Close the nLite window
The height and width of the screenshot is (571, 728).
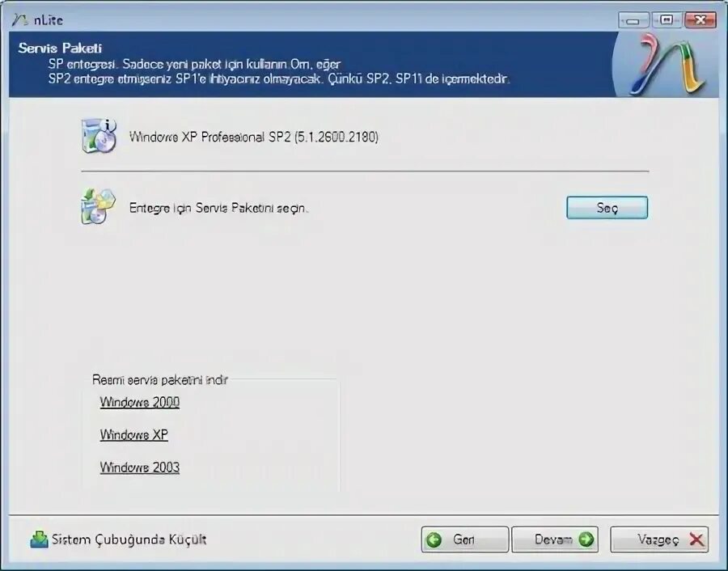(x=700, y=20)
